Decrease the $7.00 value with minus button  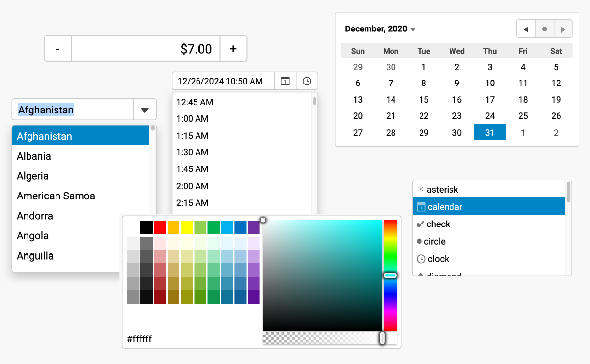pos(58,49)
